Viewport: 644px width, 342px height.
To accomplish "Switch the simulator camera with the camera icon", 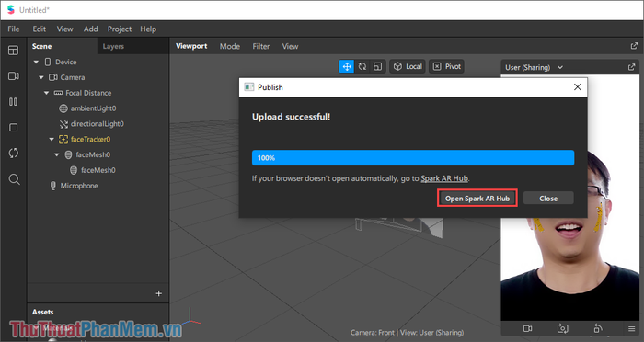I will (563, 328).
